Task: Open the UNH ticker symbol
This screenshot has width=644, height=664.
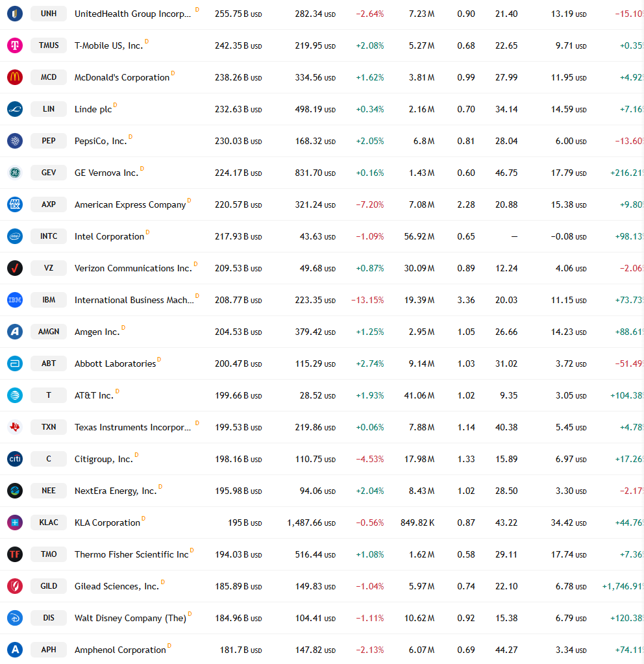Action: click(x=49, y=14)
